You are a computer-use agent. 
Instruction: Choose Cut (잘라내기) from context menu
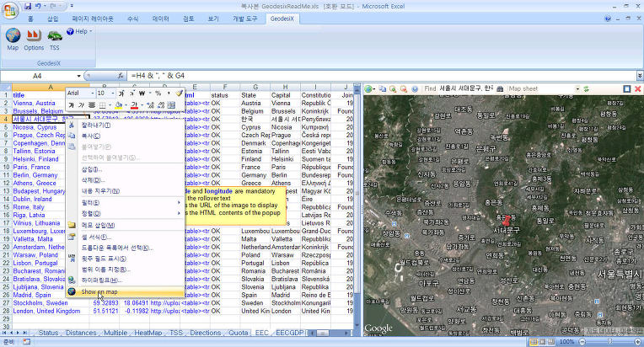tap(124, 125)
